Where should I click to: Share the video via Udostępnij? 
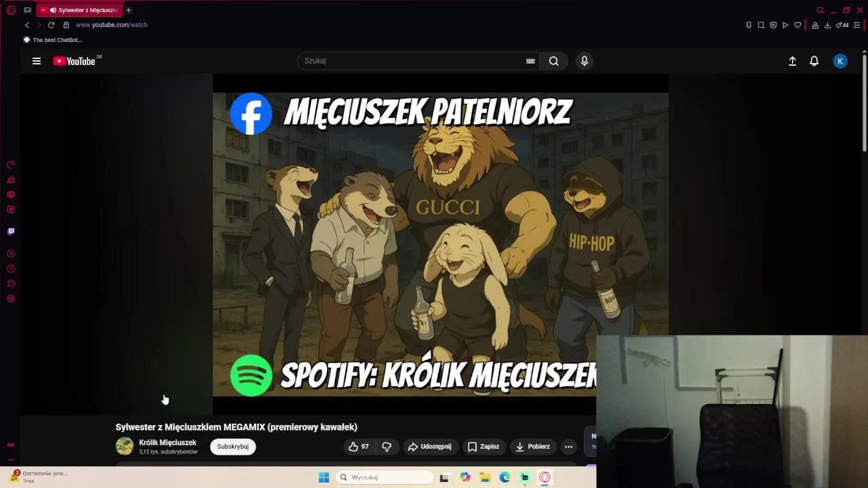click(429, 447)
